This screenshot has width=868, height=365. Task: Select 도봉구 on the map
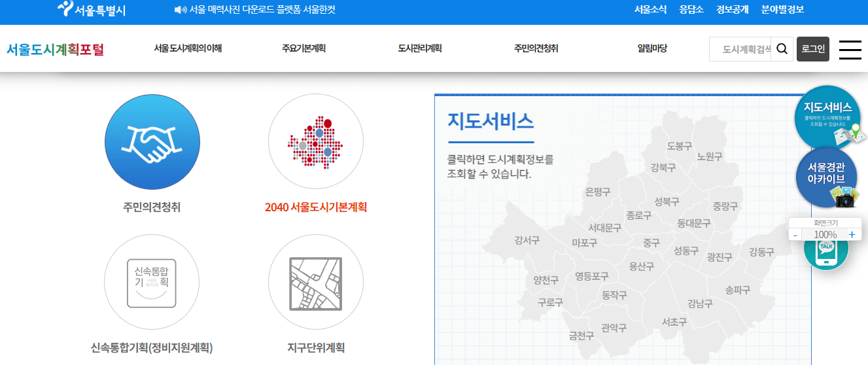pos(680,146)
